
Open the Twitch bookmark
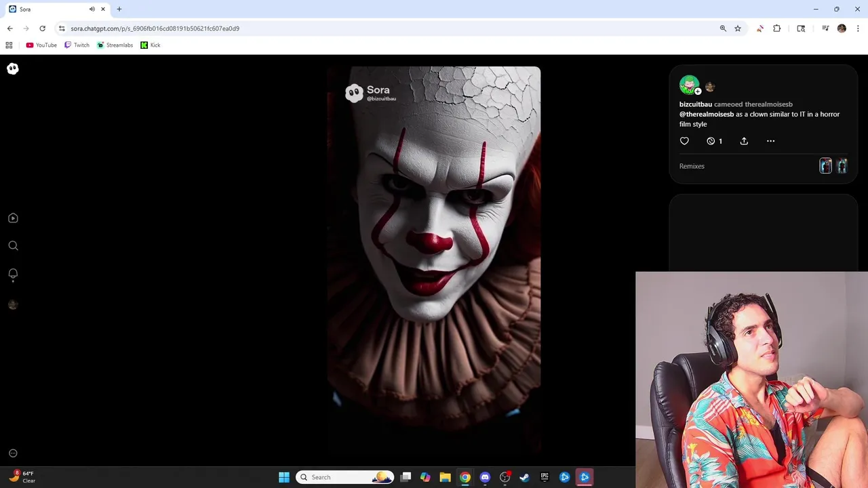(x=77, y=45)
